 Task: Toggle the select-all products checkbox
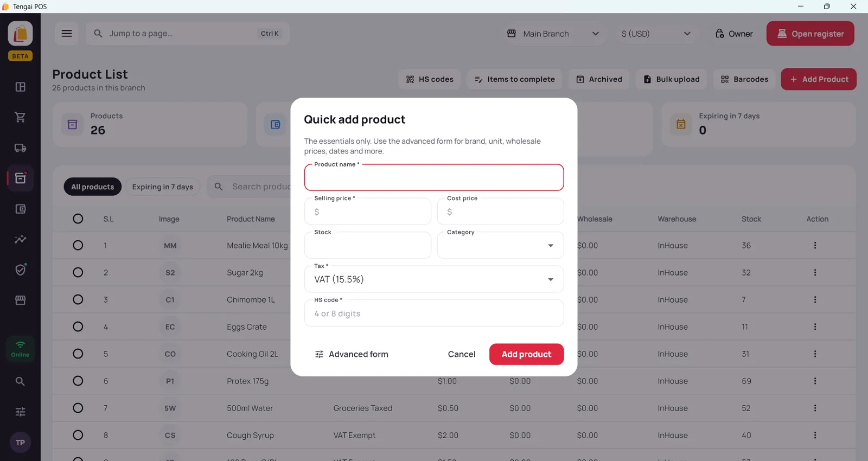[78, 219]
